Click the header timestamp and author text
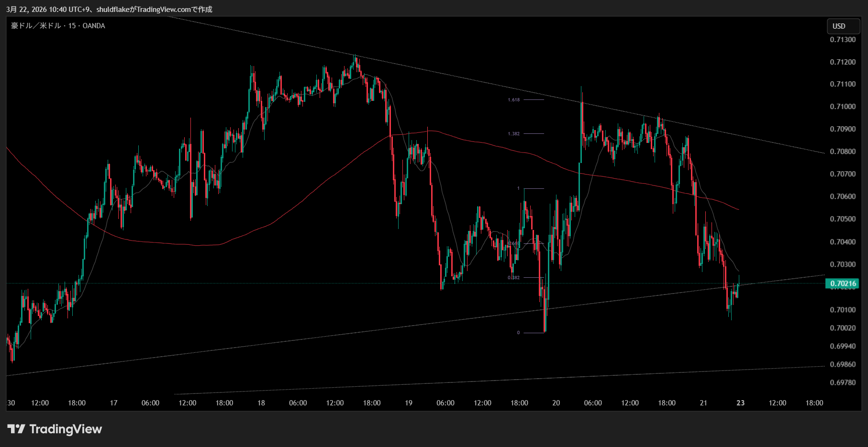 [x=109, y=9]
